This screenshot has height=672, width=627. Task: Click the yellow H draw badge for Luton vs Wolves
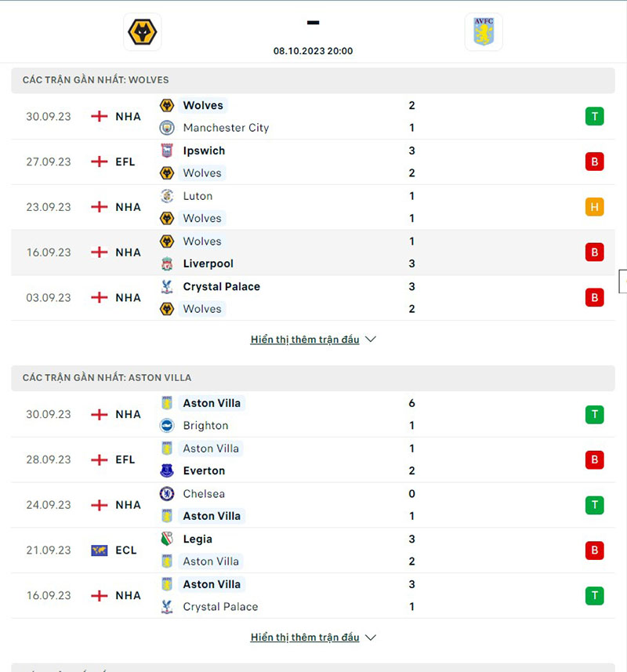[594, 207]
